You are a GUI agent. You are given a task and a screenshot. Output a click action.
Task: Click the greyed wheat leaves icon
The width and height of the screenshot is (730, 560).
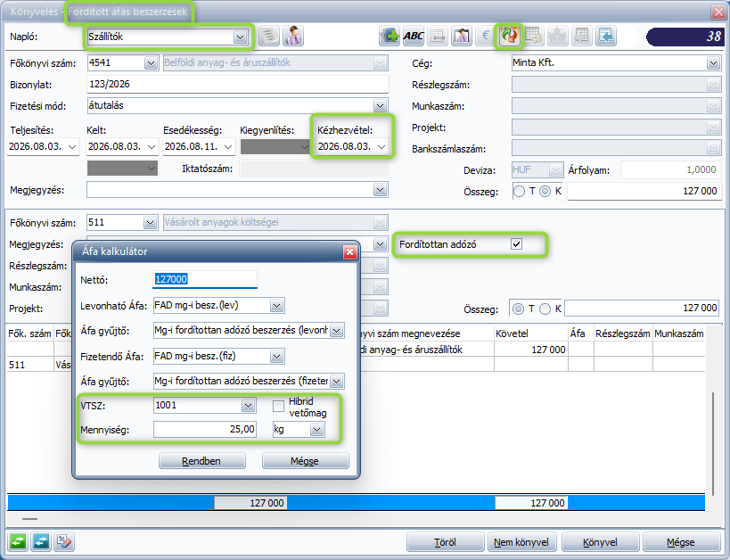[x=558, y=36]
